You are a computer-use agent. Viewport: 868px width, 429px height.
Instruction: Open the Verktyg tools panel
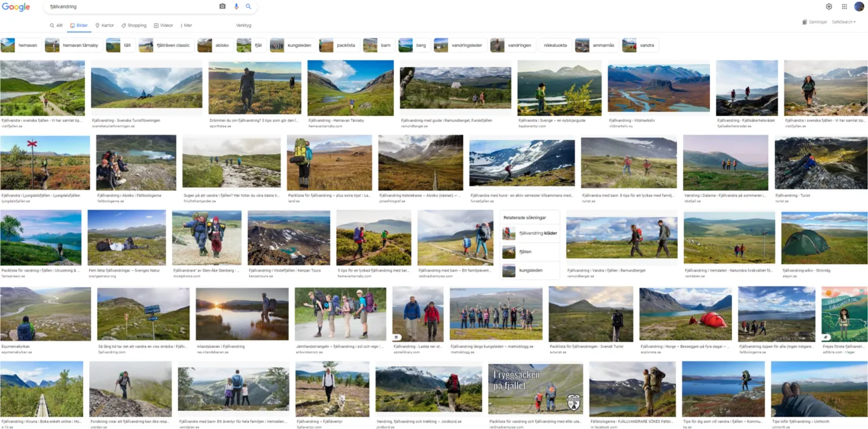coord(243,25)
